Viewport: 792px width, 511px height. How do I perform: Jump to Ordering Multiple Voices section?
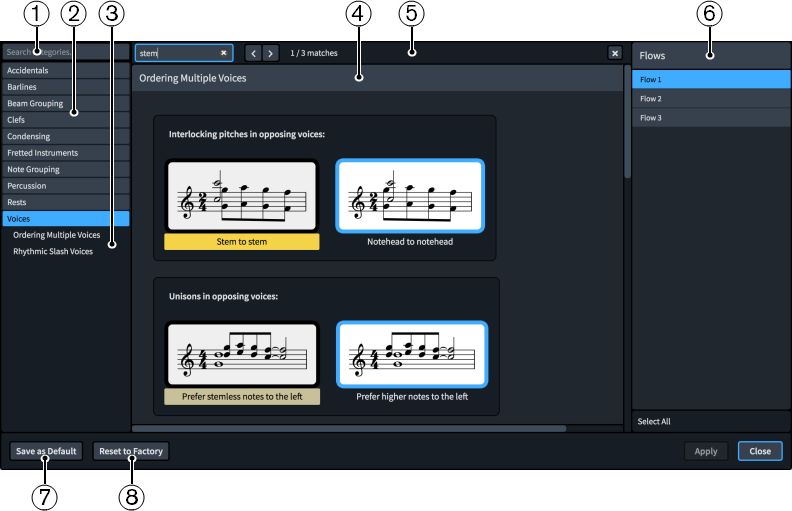[57, 235]
